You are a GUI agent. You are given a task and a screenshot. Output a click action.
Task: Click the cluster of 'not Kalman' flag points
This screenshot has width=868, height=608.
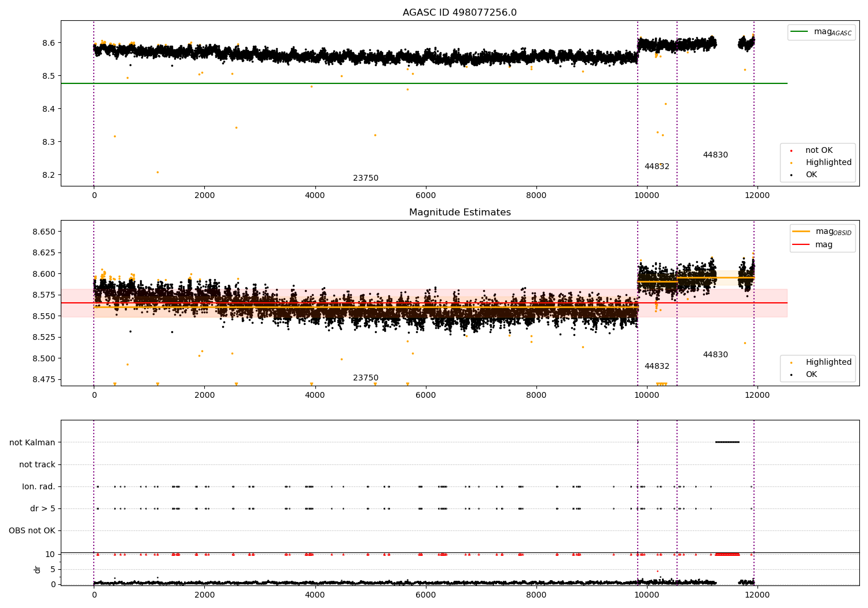[727, 442]
